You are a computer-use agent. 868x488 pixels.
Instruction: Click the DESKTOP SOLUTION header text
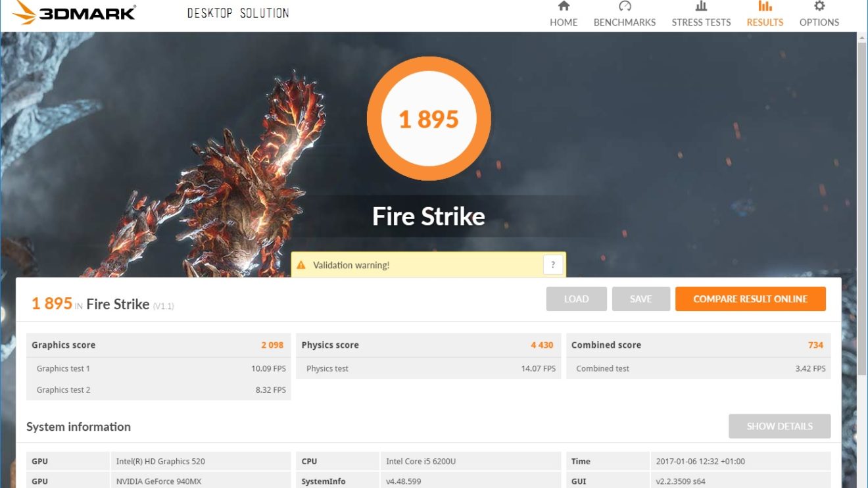(x=238, y=13)
